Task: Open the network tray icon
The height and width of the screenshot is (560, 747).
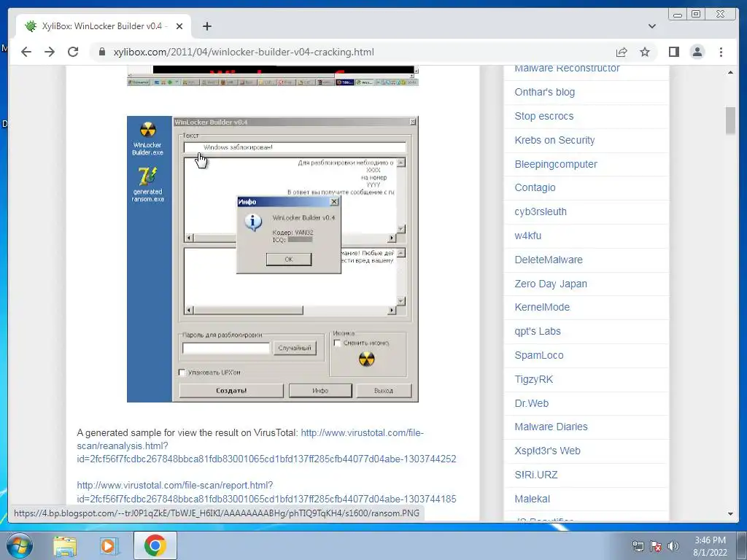Action: click(x=638, y=546)
